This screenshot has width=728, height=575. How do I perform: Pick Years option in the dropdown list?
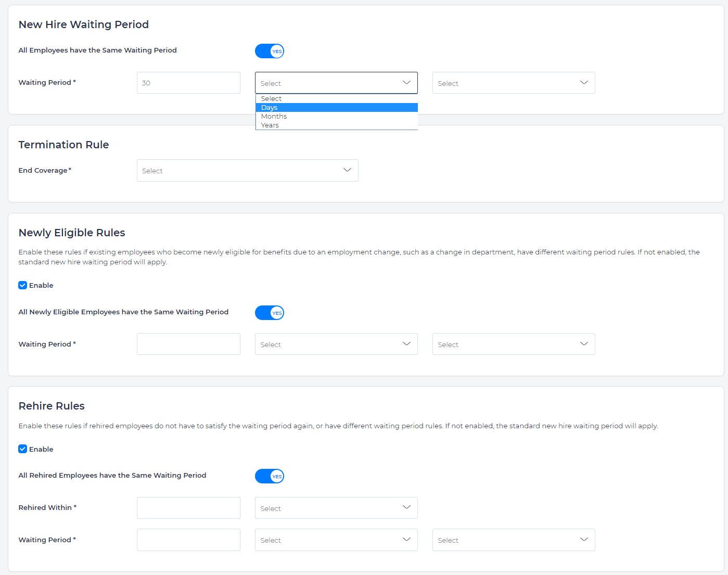click(x=336, y=125)
